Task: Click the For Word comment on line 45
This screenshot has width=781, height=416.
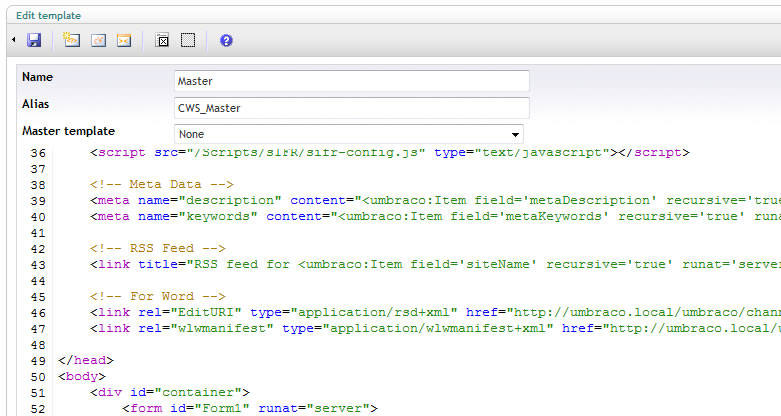Action: coord(158,296)
